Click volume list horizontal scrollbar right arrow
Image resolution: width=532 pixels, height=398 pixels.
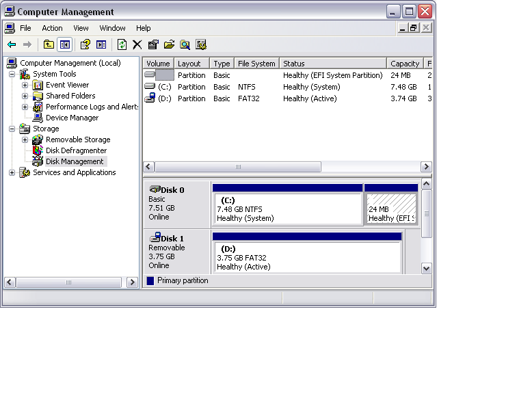(x=426, y=167)
